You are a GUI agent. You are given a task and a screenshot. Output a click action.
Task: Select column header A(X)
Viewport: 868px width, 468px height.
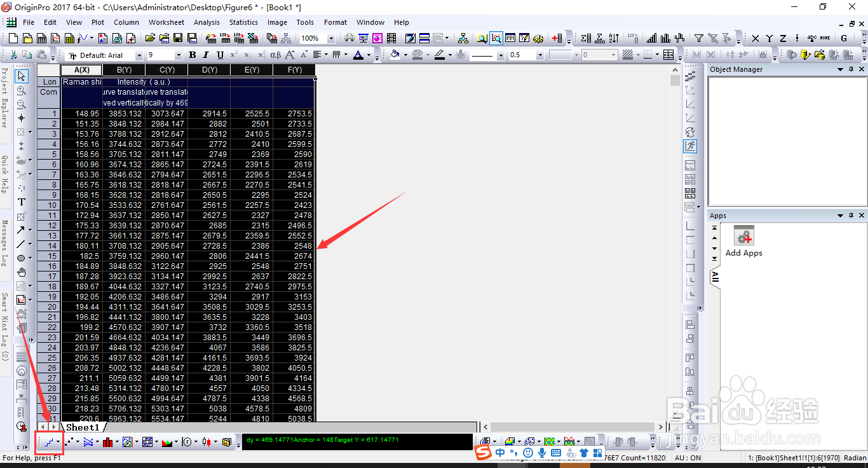point(81,70)
